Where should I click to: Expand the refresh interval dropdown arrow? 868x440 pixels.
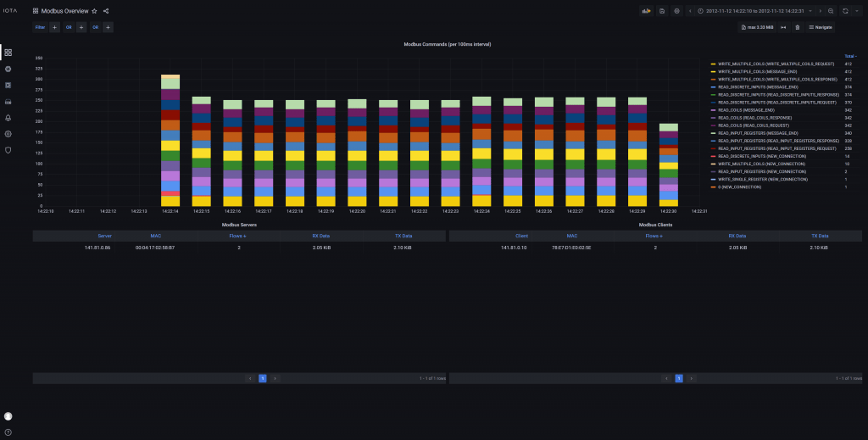point(855,11)
